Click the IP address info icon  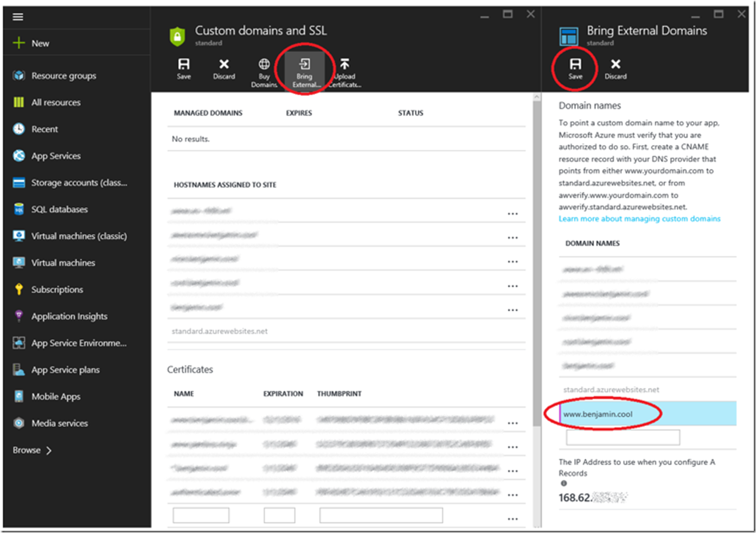click(x=564, y=483)
